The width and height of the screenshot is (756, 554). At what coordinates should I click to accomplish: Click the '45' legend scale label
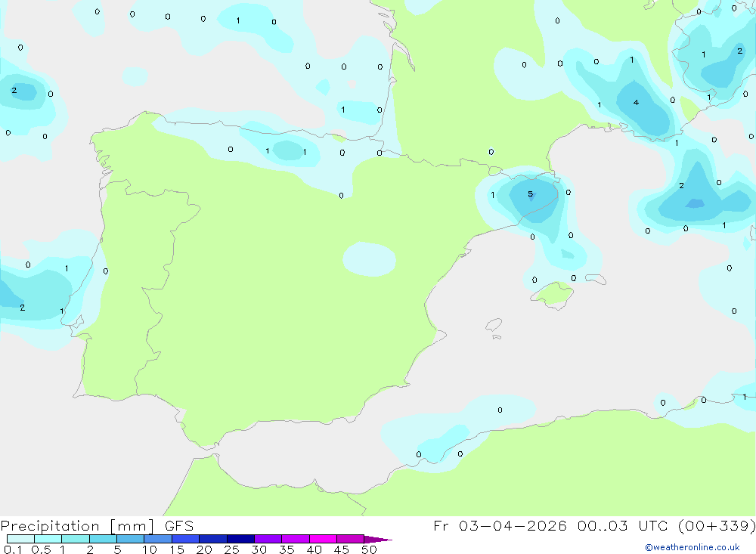pyautogui.click(x=342, y=549)
